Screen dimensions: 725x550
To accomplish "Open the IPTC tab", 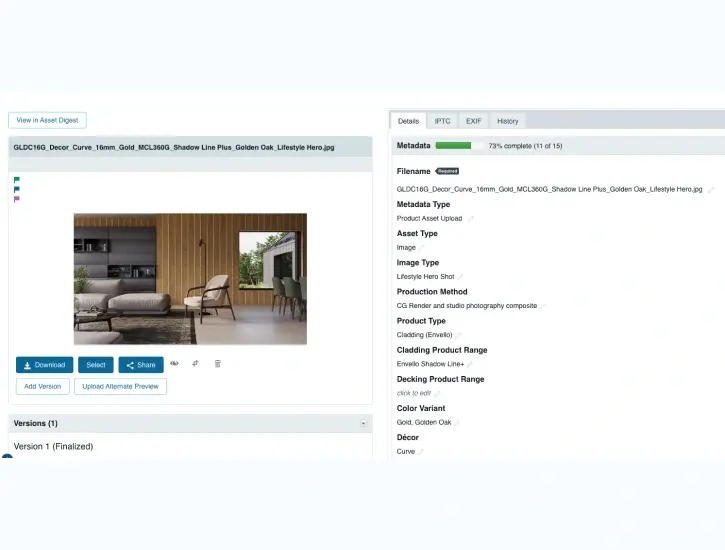I will 442,121.
